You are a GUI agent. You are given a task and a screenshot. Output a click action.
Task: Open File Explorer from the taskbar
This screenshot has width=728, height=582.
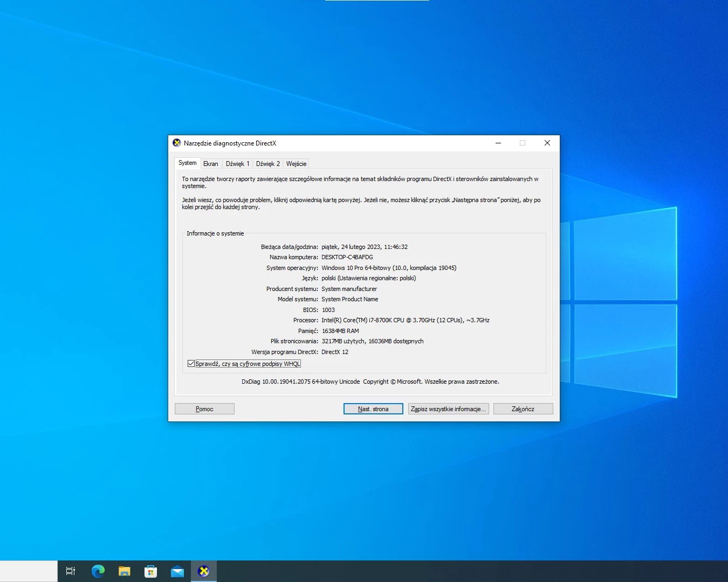click(125, 571)
